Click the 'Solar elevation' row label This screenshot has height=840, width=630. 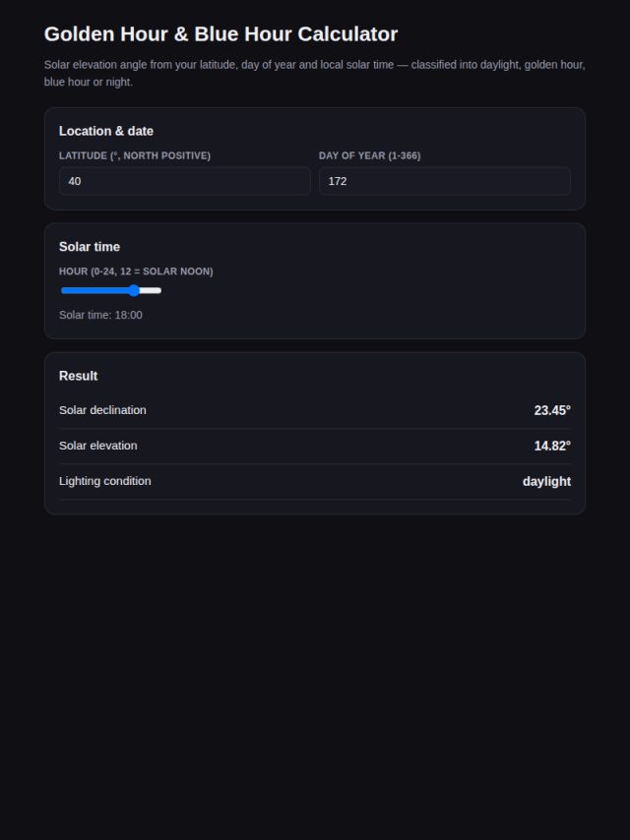(98, 446)
